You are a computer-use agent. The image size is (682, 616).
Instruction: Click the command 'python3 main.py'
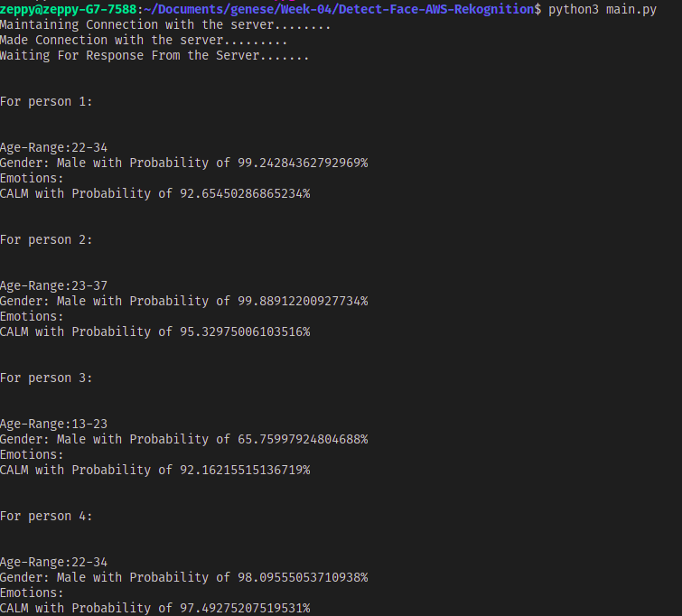point(603,9)
